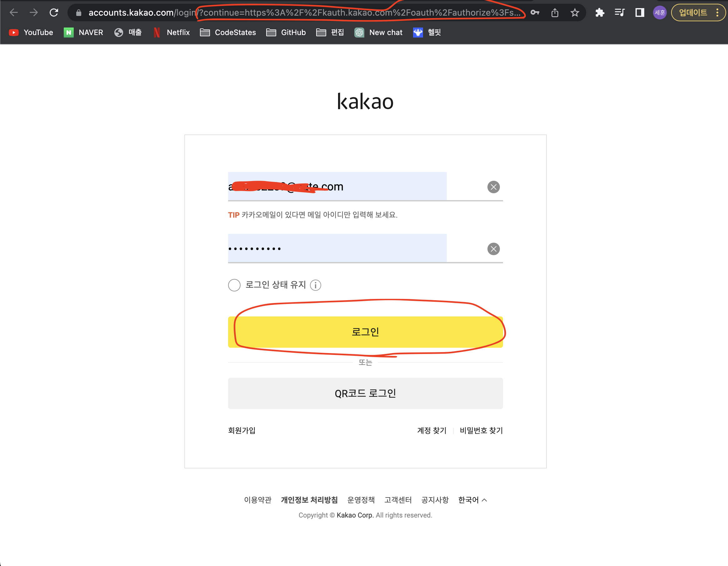
Task: Reload the page with the refresh icon
Action: [54, 13]
